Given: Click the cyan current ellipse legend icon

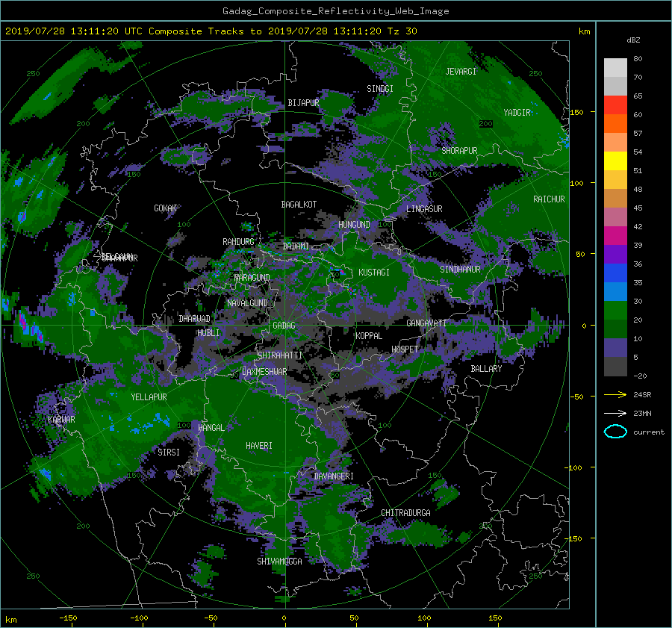Looking at the screenshot, I should pos(615,432).
